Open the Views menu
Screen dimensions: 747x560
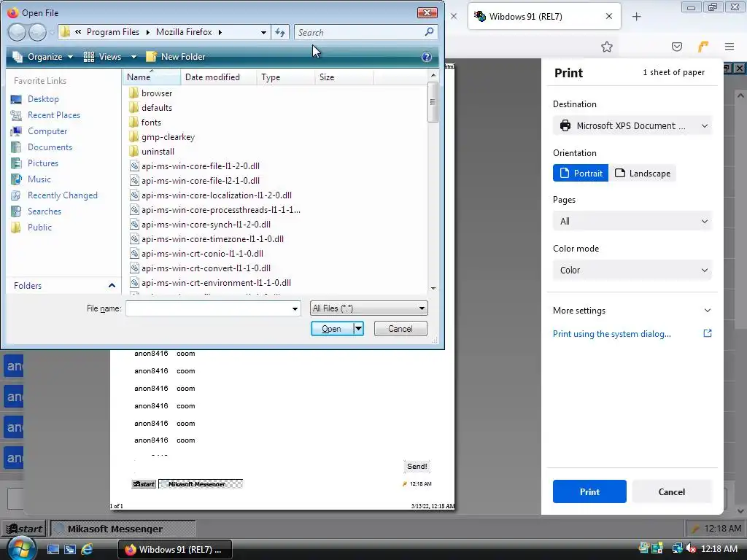109,57
